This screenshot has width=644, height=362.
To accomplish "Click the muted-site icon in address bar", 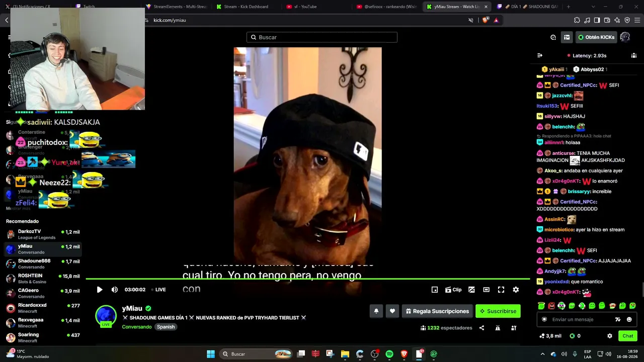I will point(471,20).
